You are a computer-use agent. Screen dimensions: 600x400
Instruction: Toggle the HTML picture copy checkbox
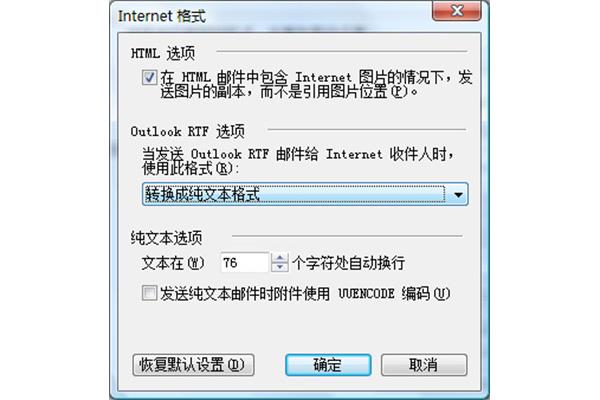pos(149,78)
